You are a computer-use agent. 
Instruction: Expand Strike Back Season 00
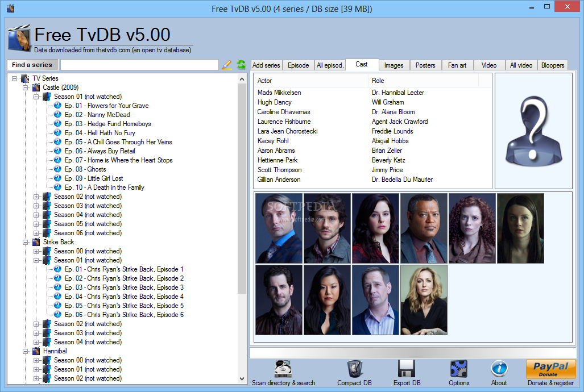click(x=36, y=251)
